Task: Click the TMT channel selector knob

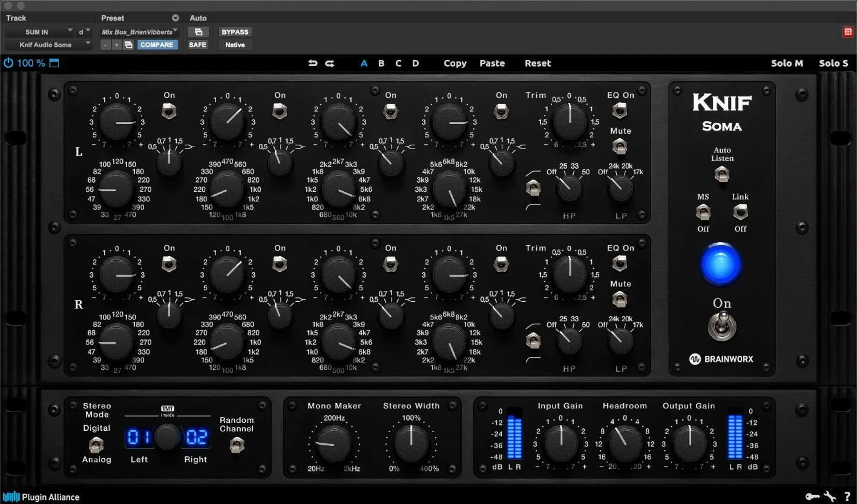Action: click(x=167, y=437)
